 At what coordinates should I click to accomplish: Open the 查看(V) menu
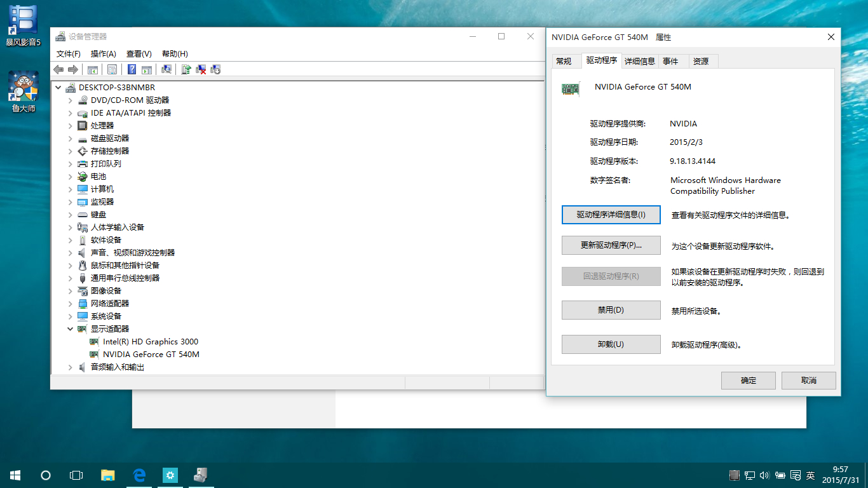coord(139,53)
